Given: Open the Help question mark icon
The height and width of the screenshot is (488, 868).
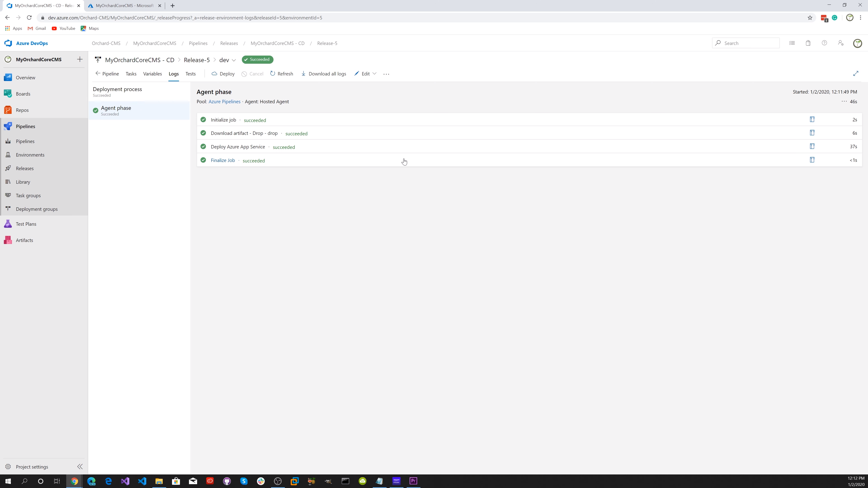Looking at the screenshot, I should 824,43.
